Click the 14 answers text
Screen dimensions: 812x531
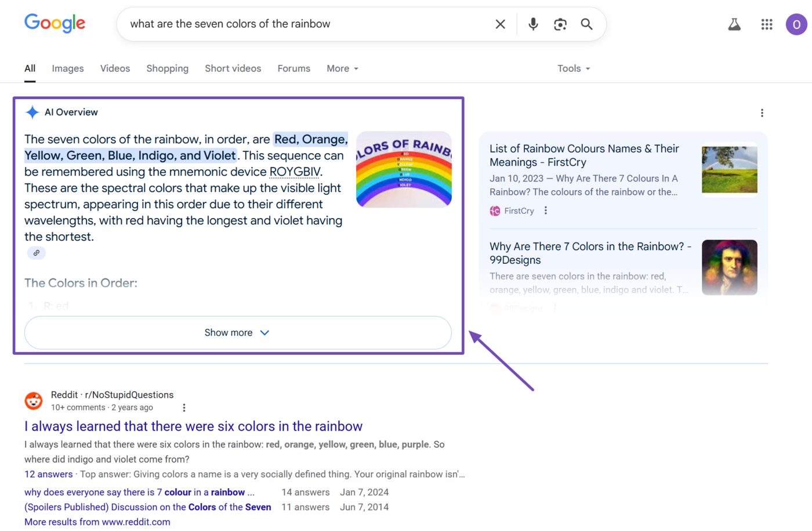click(x=306, y=492)
